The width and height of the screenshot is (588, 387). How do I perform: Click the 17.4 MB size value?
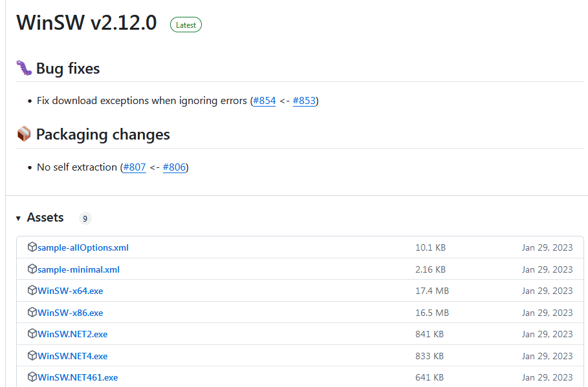pyautogui.click(x=432, y=291)
